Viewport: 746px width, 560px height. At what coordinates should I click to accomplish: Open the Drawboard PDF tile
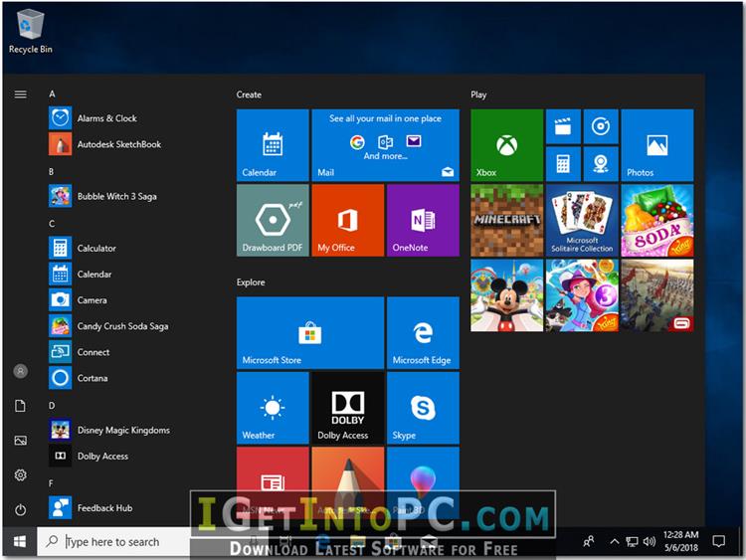tap(273, 220)
